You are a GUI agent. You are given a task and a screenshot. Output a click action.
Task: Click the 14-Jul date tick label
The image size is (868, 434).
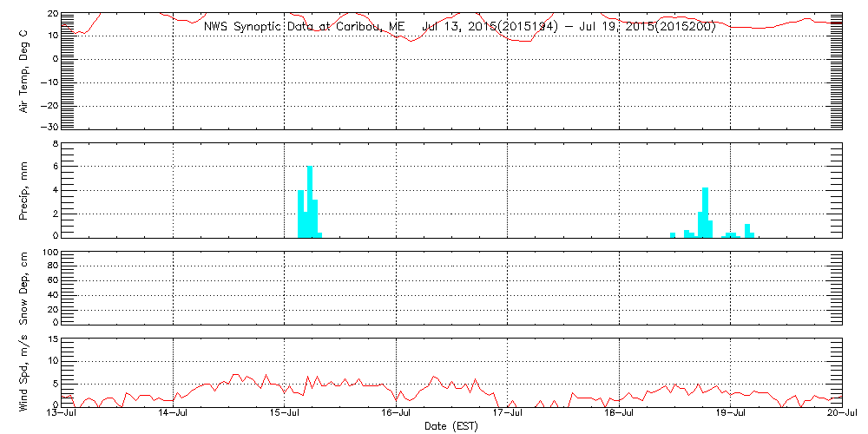[x=174, y=414]
